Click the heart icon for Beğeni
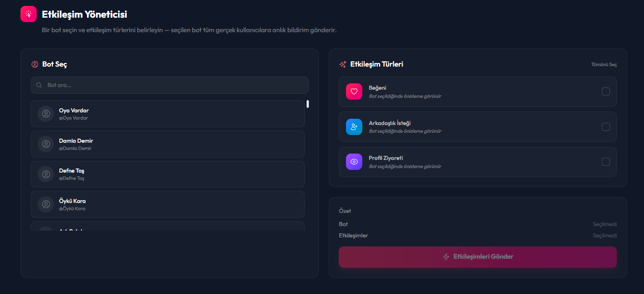644x294 pixels. [354, 92]
